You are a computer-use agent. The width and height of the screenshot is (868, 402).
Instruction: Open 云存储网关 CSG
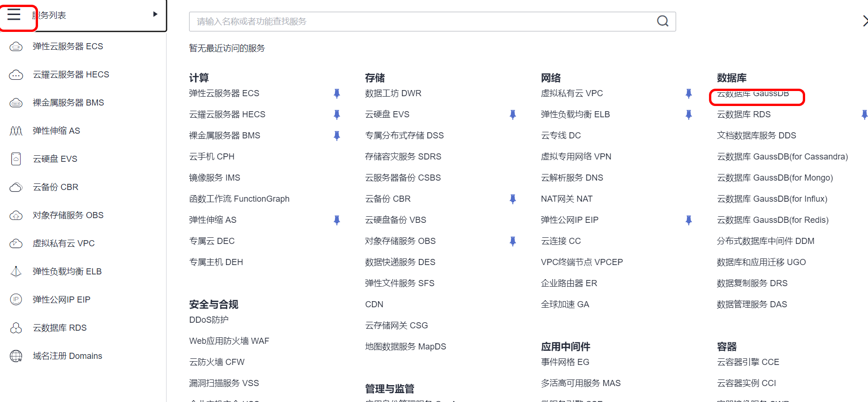396,326
